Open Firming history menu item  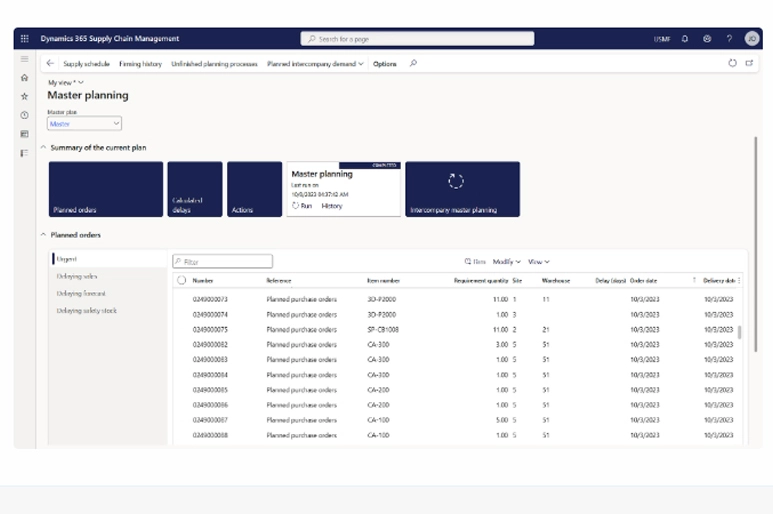141,64
